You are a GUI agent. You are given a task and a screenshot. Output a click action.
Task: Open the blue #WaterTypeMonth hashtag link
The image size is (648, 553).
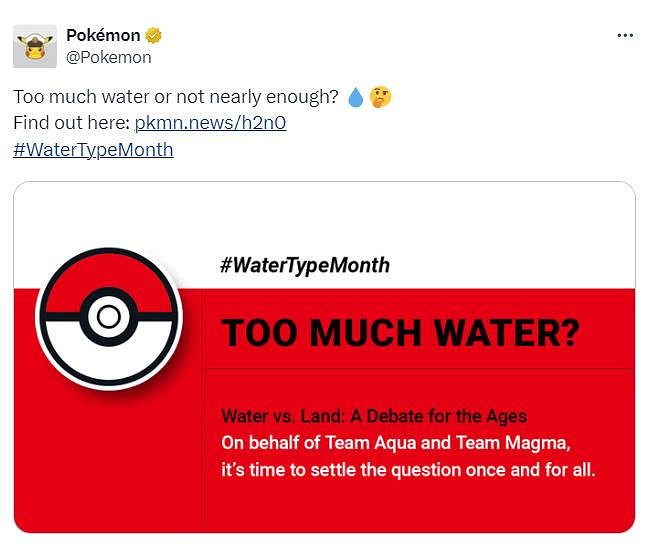(93, 149)
